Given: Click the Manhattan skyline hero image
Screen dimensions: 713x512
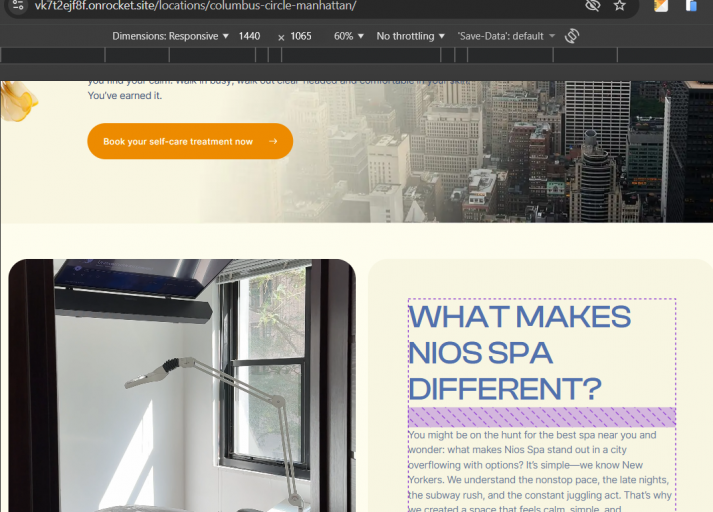Looking at the screenshot, I should tap(455, 151).
